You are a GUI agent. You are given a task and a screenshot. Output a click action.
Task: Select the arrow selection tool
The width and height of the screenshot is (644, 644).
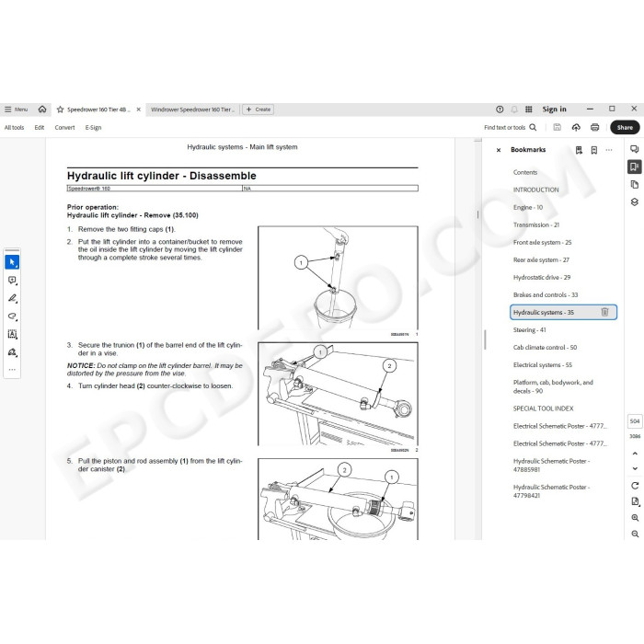[x=12, y=262]
